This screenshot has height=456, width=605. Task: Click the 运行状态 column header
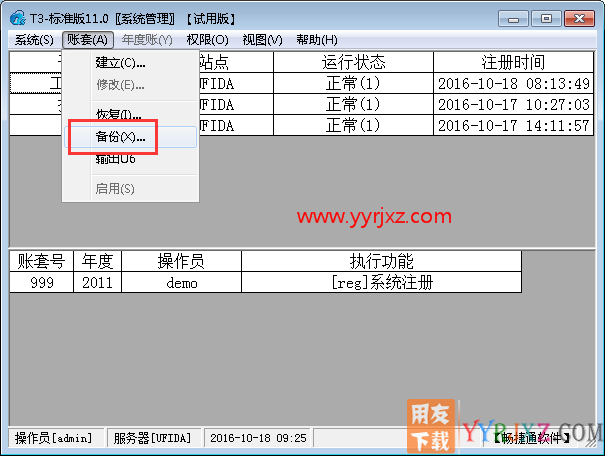click(353, 62)
